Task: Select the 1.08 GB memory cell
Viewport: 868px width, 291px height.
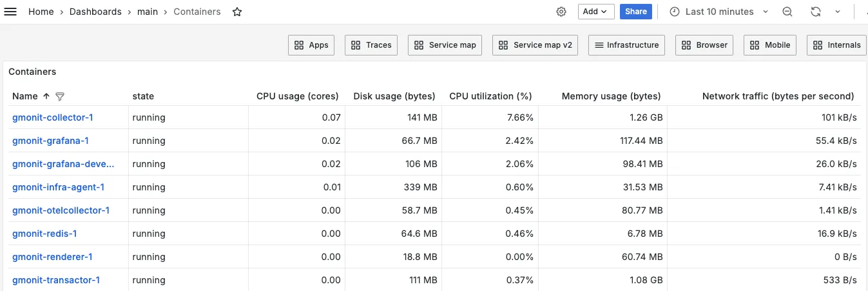Action: (603, 280)
